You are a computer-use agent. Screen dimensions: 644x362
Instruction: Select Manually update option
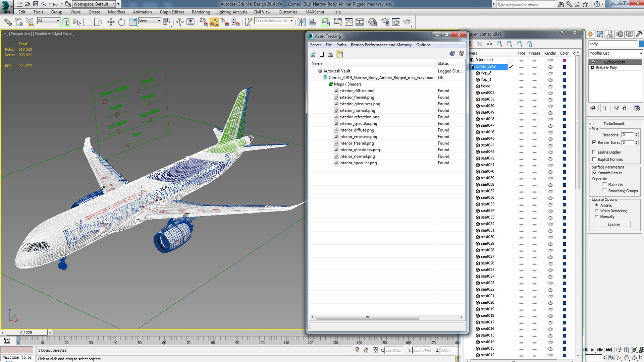click(596, 217)
